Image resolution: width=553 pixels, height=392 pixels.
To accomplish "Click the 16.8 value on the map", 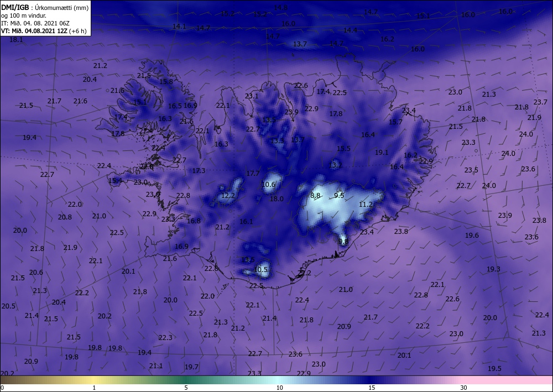I will (194, 221).
